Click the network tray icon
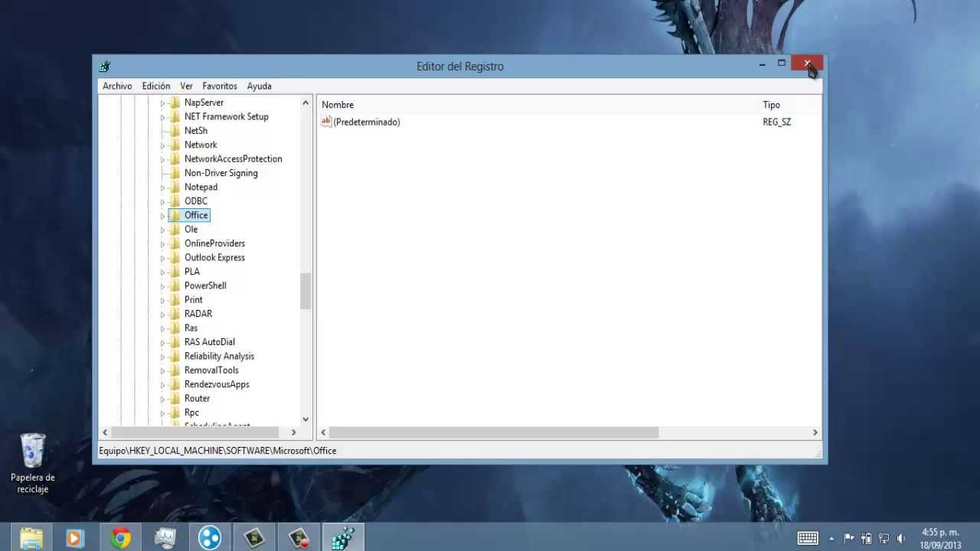The image size is (980, 551). pyautogui.click(x=884, y=538)
